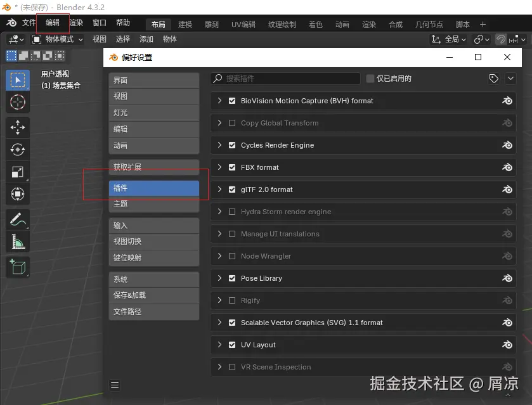Click the 搜索插件 search field
The width and height of the screenshot is (532, 405).
[x=285, y=79]
